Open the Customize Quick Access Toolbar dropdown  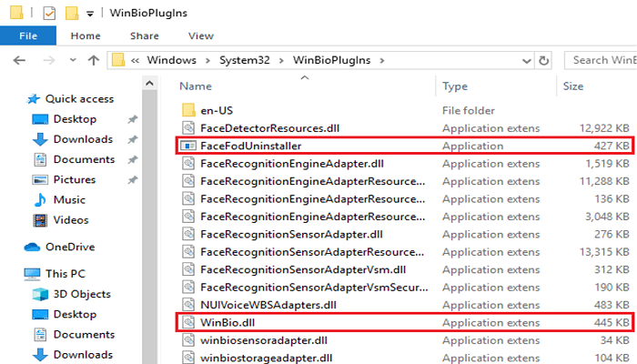[90, 14]
